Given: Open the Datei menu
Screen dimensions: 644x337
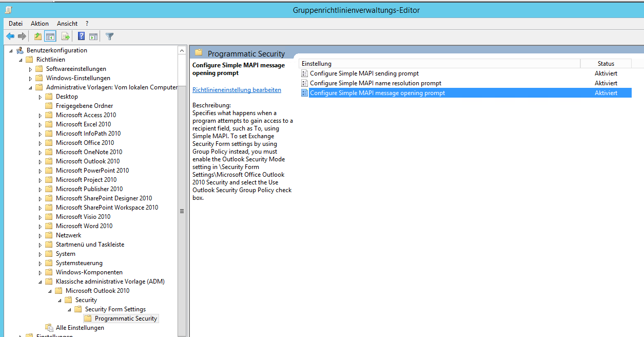Looking at the screenshot, I should 15,24.
